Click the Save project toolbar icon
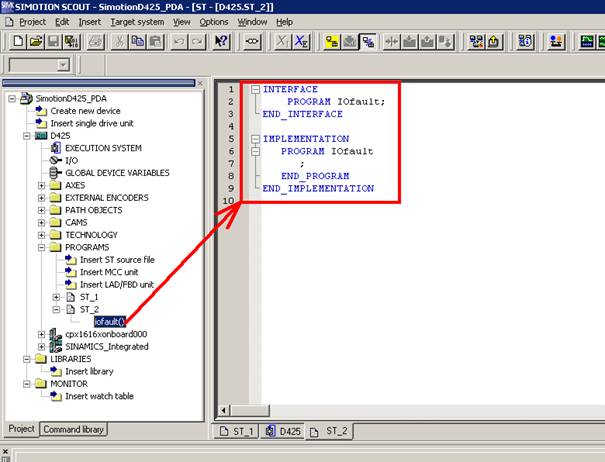The height and width of the screenshot is (462, 605). [x=52, y=41]
